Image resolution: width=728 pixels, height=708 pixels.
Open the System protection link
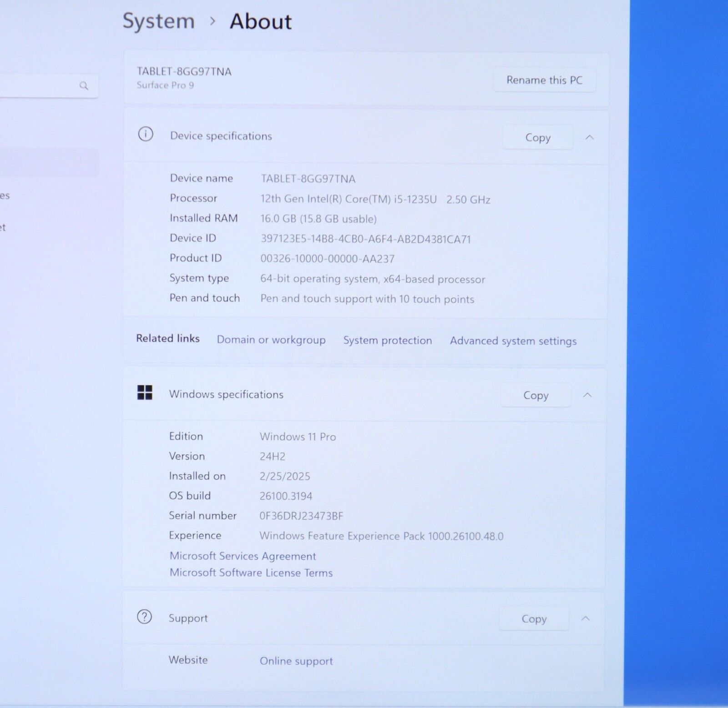tap(388, 340)
